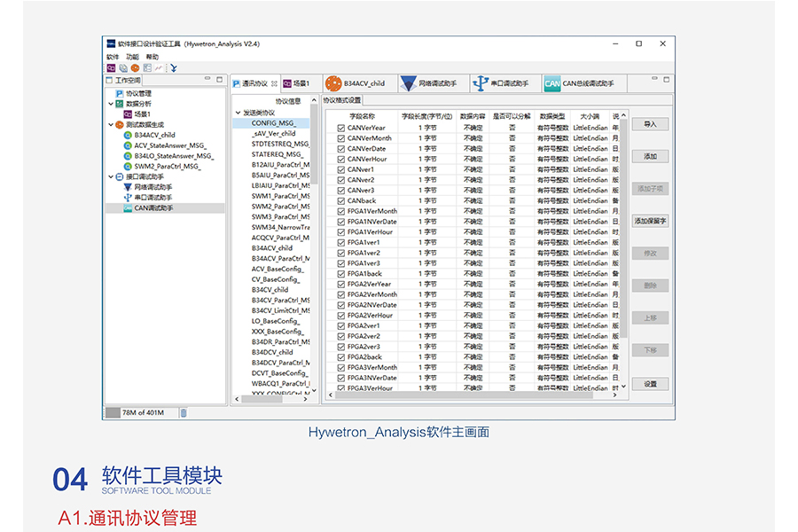Click the table's horizontal scrollbar thumb

(463, 395)
